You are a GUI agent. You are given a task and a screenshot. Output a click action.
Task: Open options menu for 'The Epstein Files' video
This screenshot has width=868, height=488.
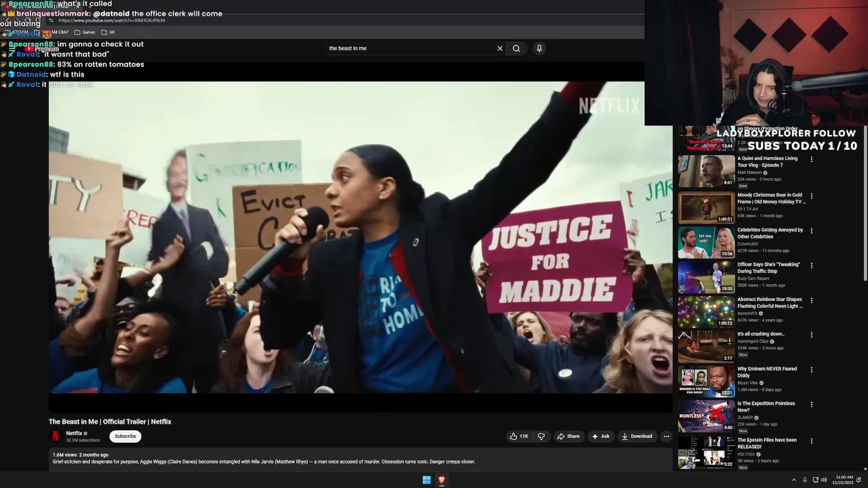tap(812, 441)
